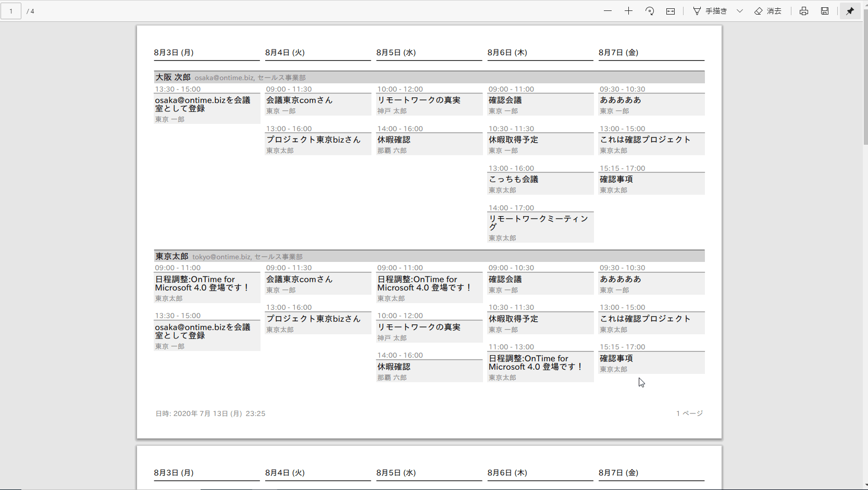This screenshot has width=868, height=490.
Task: Click the fit to width icon
Action: pos(671,11)
